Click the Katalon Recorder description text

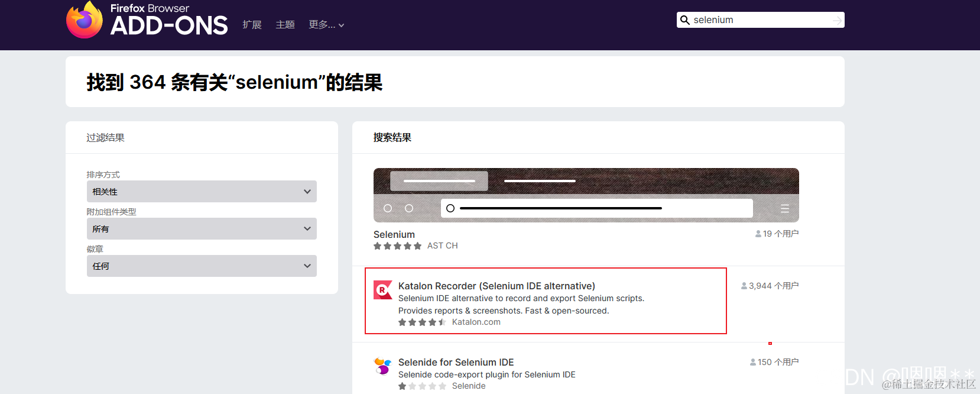point(521,305)
